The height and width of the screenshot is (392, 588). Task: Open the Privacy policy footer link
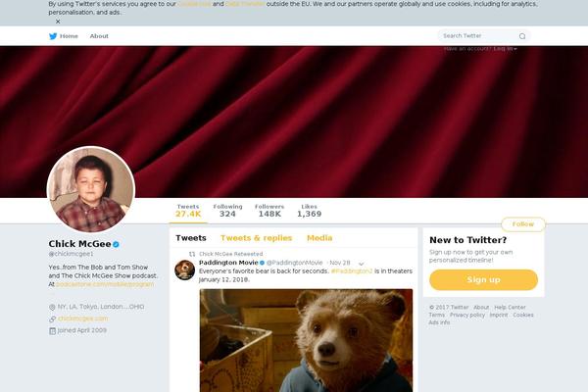pyautogui.click(x=467, y=316)
